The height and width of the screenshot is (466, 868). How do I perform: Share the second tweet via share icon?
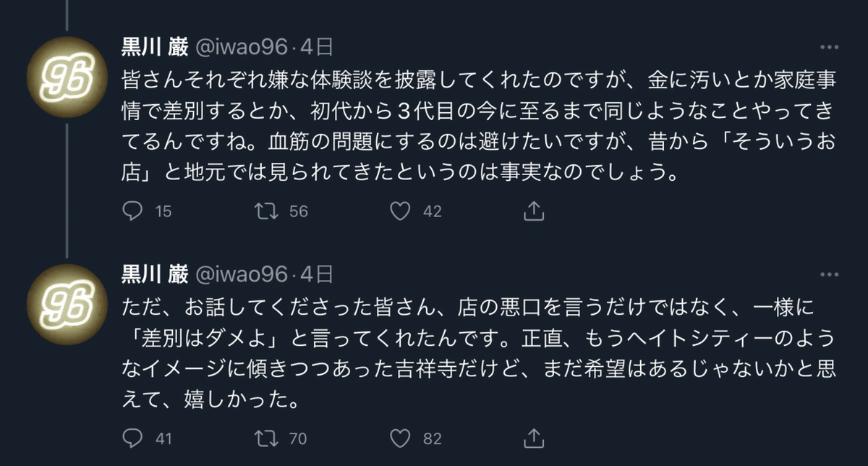(533, 439)
